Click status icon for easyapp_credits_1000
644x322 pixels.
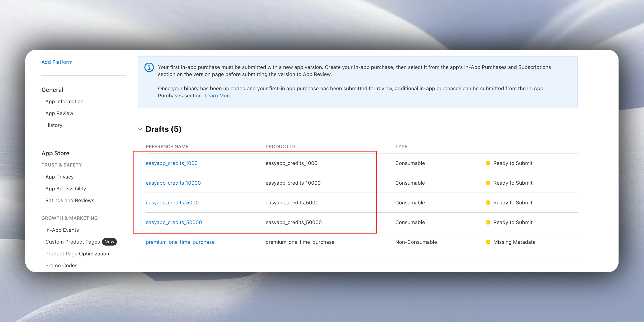point(488,163)
